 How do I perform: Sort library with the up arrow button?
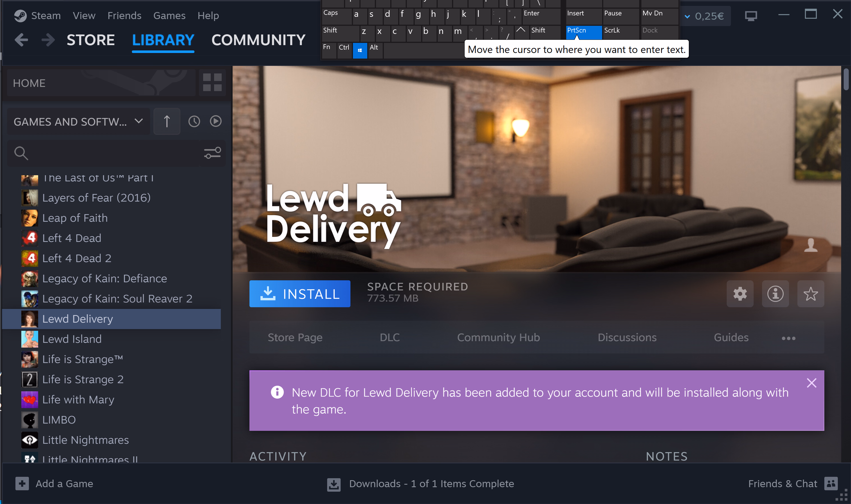click(x=167, y=121)
